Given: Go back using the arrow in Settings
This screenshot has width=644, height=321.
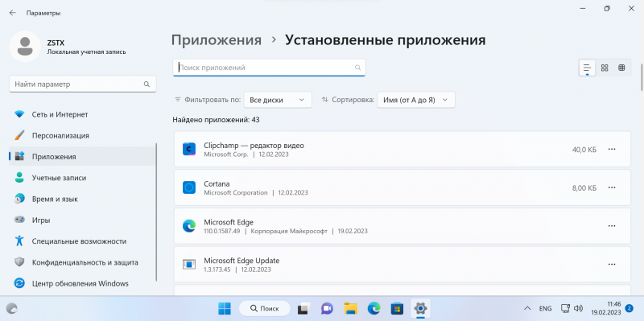Looking at the screenshot, I should pyautogui.click(x=12, y=13).
